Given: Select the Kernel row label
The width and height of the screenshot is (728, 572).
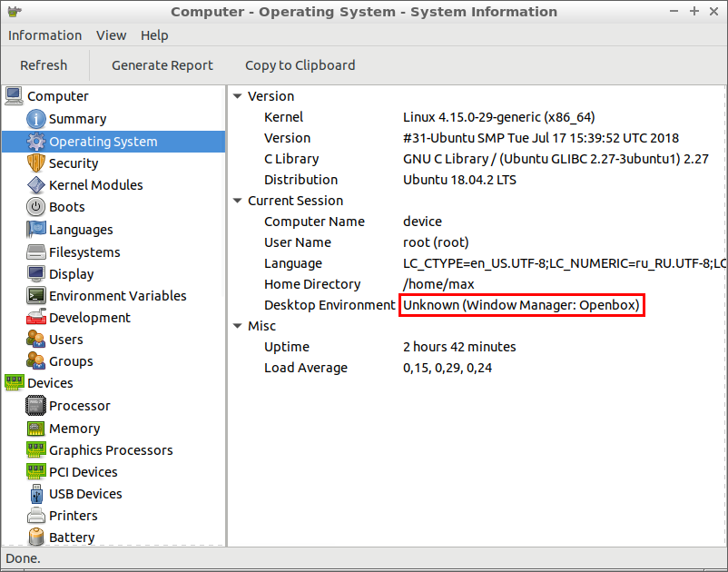Looking at the screenshot, I should click(283, 117).
